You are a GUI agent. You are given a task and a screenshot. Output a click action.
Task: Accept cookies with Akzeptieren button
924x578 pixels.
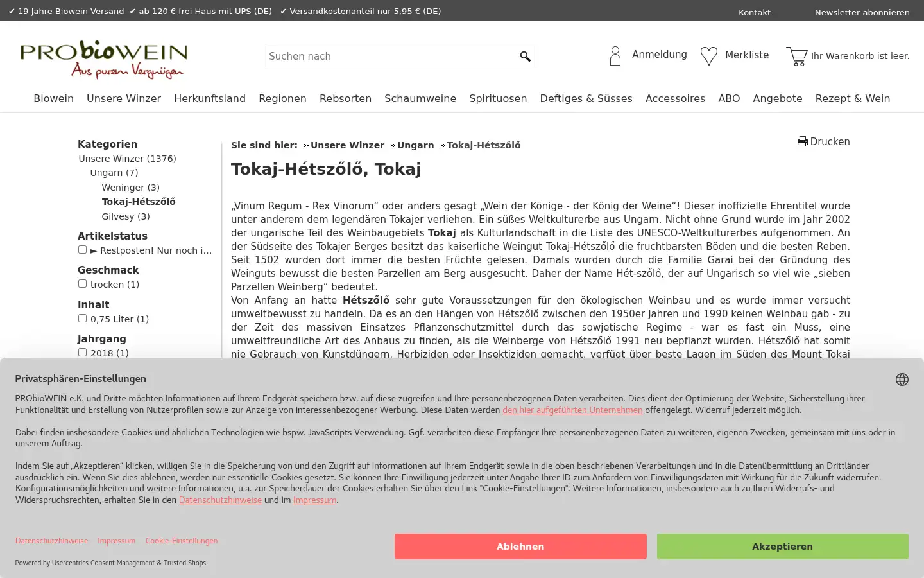click(x=782, y=547)
